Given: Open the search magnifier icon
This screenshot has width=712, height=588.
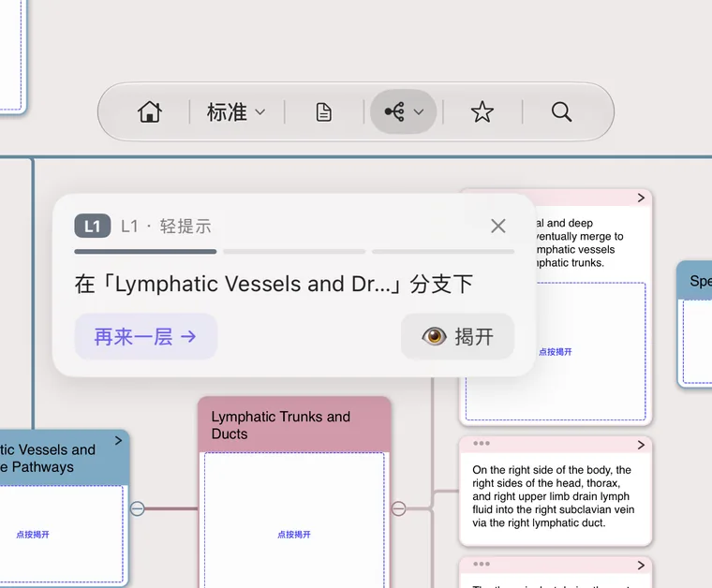Looking at the screenshot, I should (561, 111).
